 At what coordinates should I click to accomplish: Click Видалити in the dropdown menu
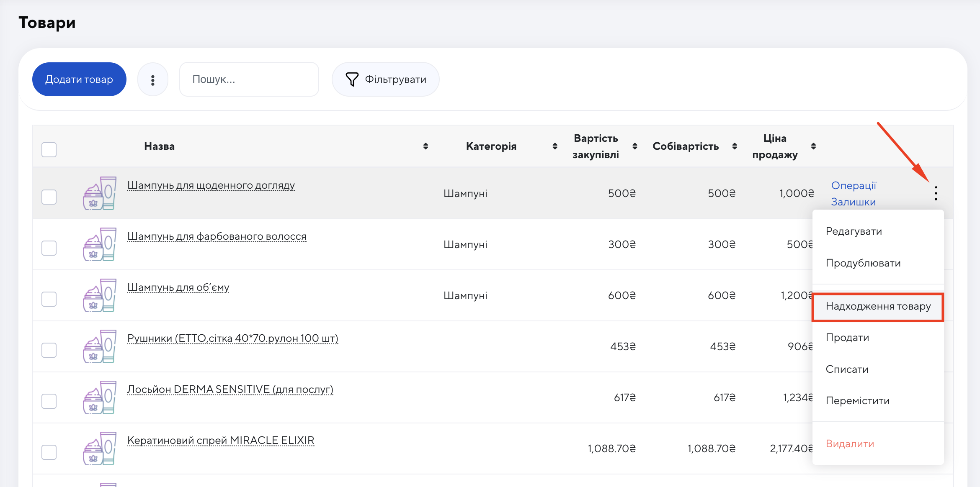tap(850, 444)
